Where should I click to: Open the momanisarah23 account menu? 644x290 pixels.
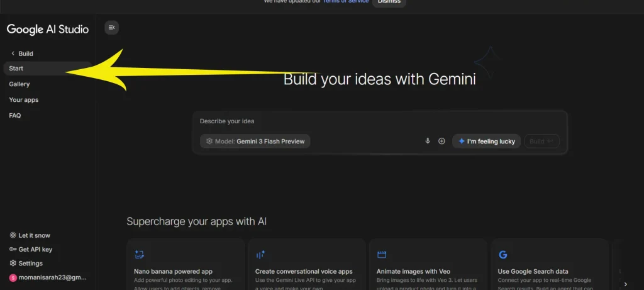pyautogui.click(x=48, y=277)
